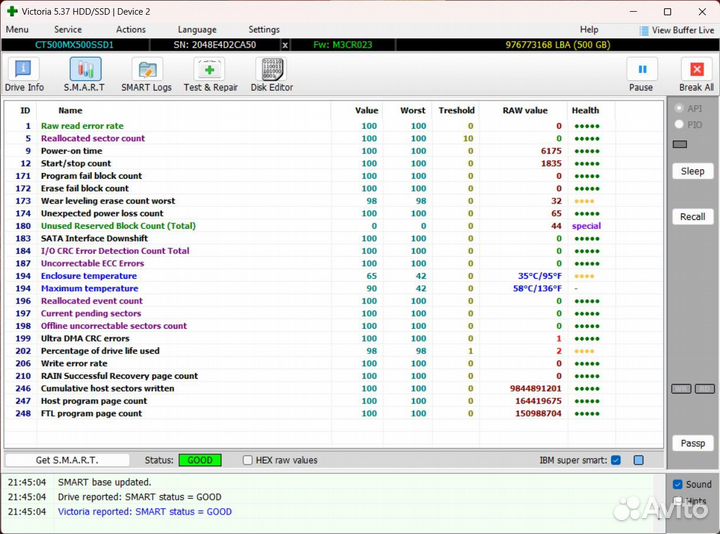Image resolution: width=720 pixels, height=534 pixels.
Task: Click the Sleep button
Action: 692,171
